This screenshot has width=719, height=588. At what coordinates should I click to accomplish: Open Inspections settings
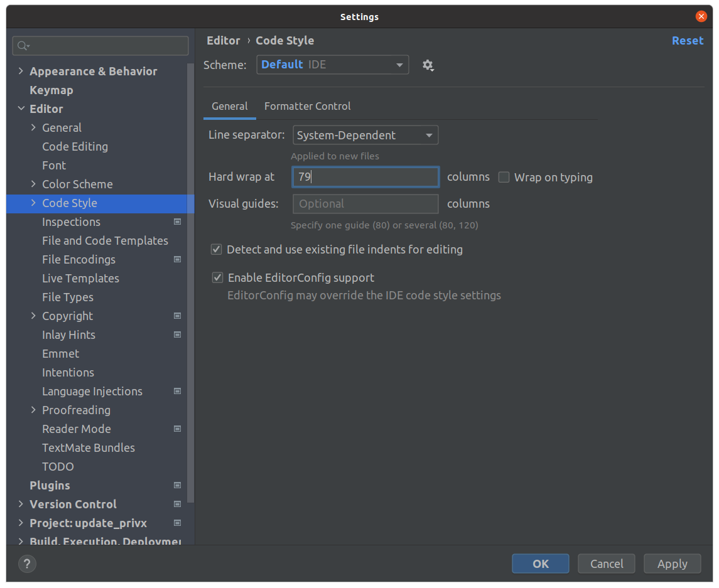click(x=71, y=222)
